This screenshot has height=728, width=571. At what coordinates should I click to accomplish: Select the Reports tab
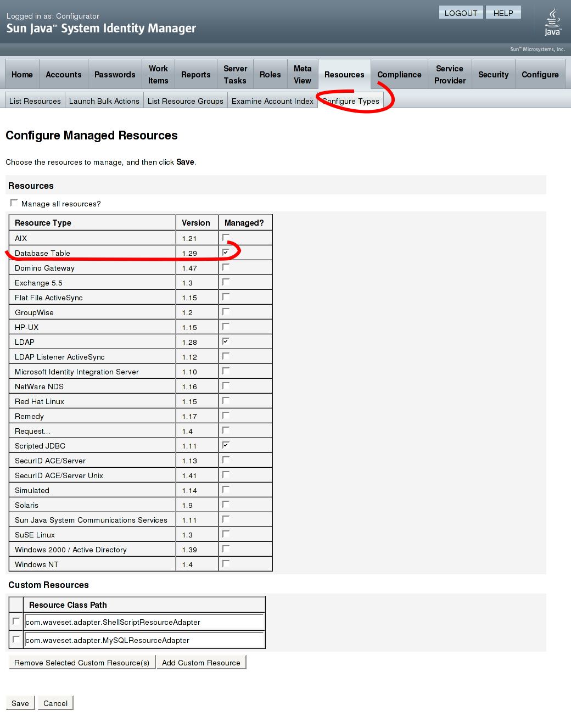pos(196,75)
